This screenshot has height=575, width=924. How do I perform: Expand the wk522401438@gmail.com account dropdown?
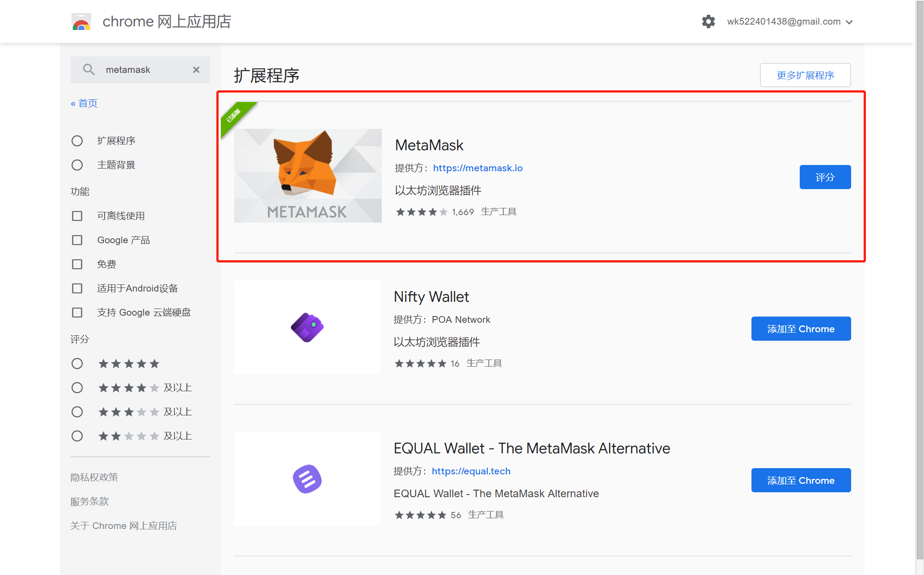[x=790, y=21]
